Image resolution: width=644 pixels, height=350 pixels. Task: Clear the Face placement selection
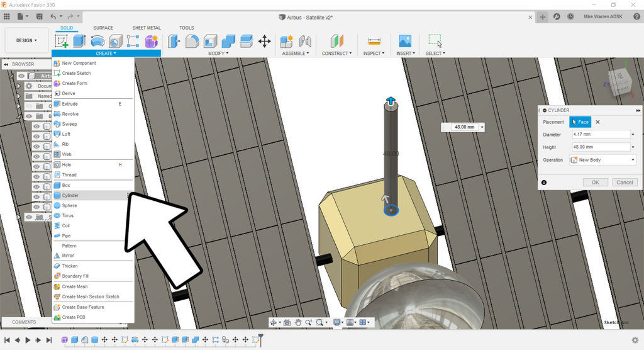pos(597,121)
